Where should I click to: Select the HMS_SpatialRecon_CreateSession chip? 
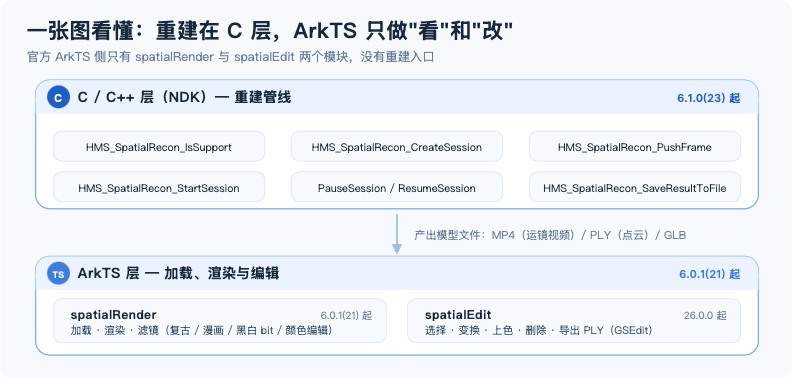[397, 147]
